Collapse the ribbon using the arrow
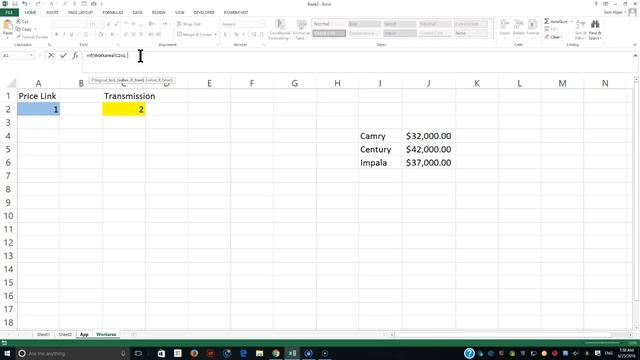 [635, 44]
